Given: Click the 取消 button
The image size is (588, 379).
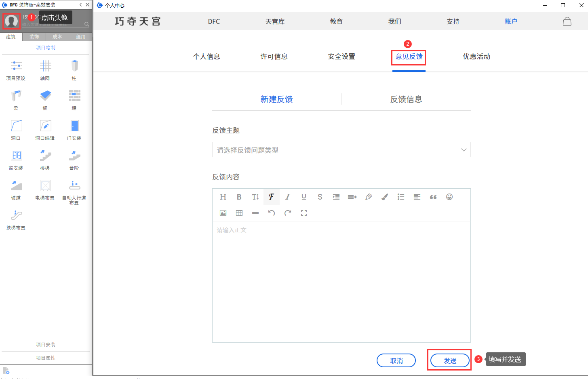Looking at the screenshot, I should pos(396,360).
